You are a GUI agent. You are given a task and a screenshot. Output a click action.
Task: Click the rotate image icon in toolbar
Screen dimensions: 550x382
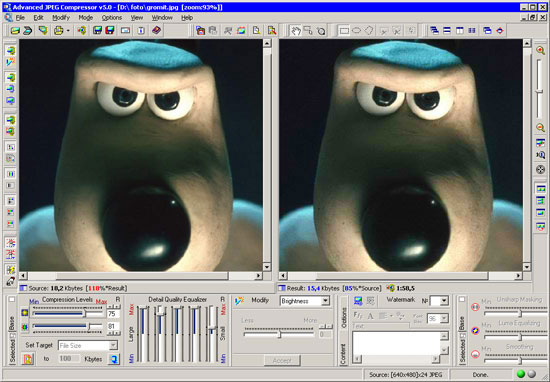pyautogui.click(x=241, y=31)
